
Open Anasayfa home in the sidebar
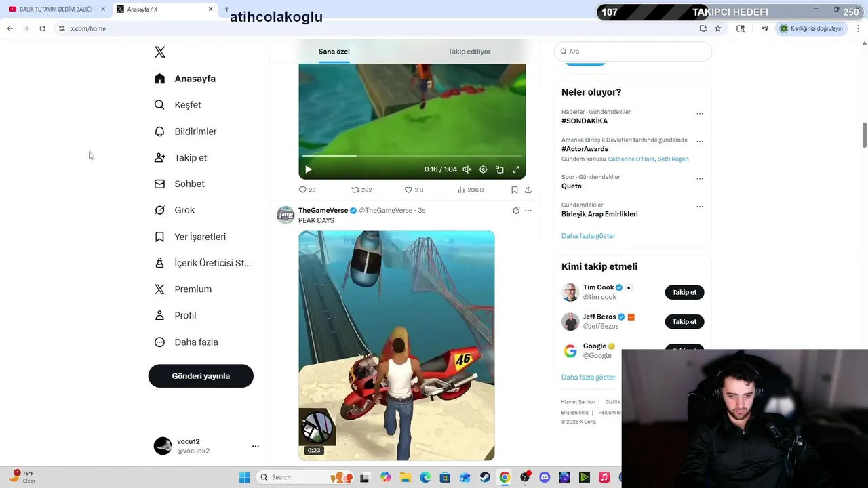pyautogui.click(x=185, y=79)
